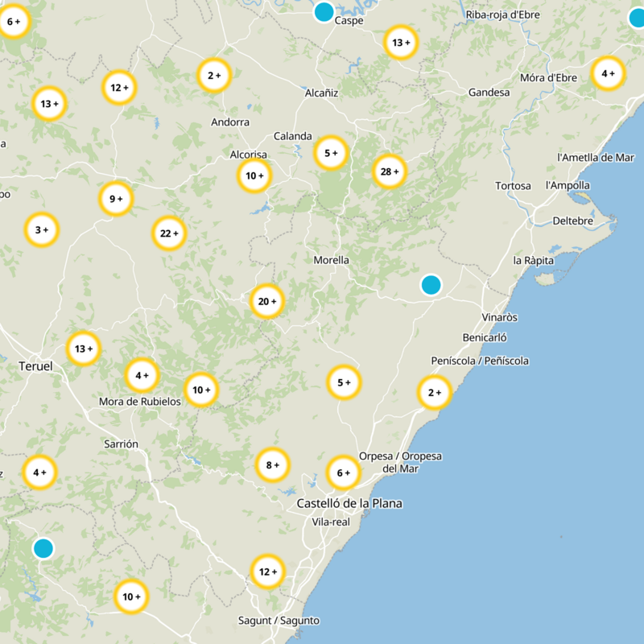This screenshot has width=644, height=644.
Task: Click the 13+ cluster southeast of Caspe
Action: (401, 43)
